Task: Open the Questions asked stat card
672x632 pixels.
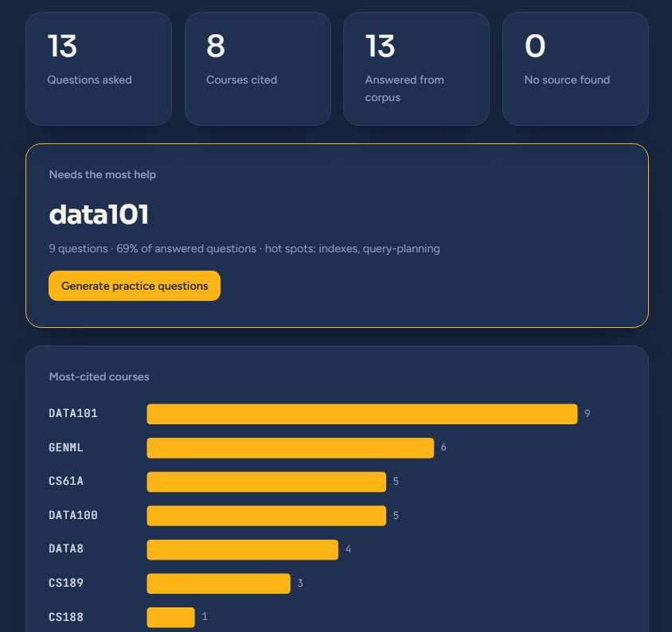Action: 99,68
